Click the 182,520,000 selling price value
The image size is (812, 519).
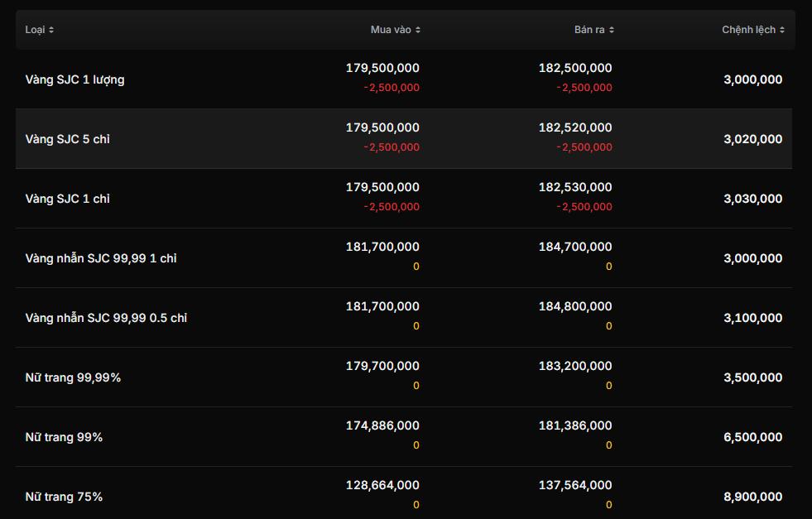[575, 127]
